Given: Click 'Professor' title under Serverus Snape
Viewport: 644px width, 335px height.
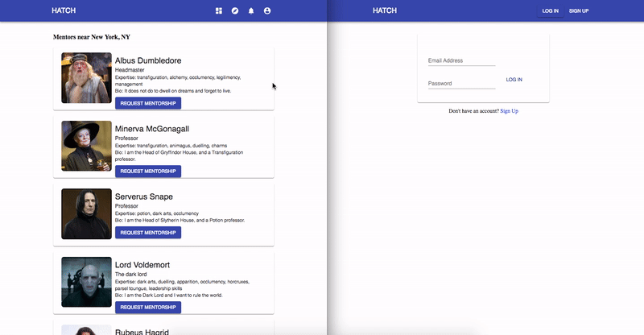Looking at the screenshot, I should click(x=126, y=206).
